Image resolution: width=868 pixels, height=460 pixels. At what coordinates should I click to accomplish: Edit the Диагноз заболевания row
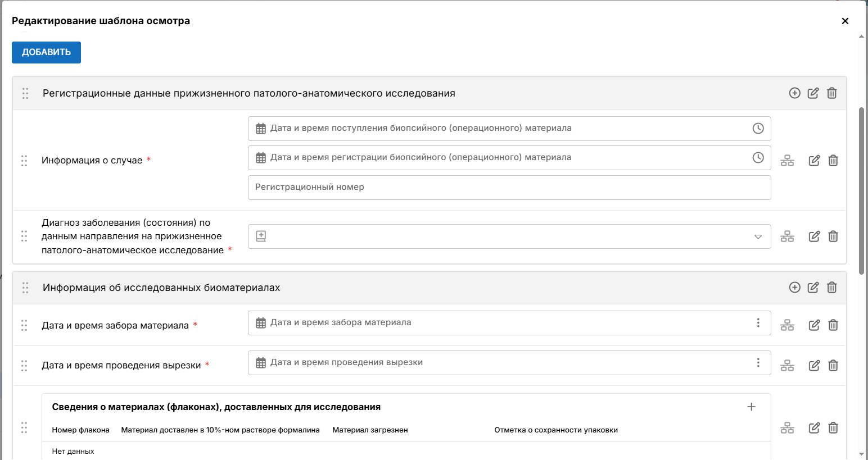814,236
